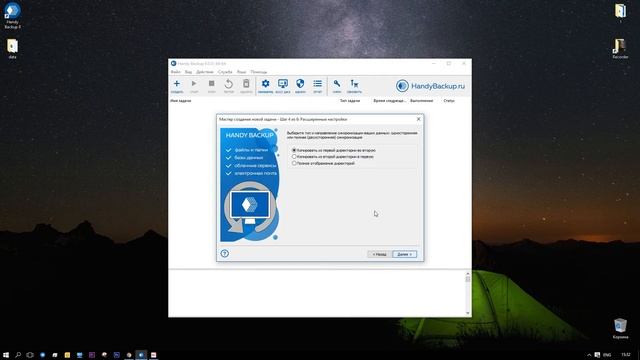
Task: Select the Recycle Bin desktop icon
Action: 620,329
